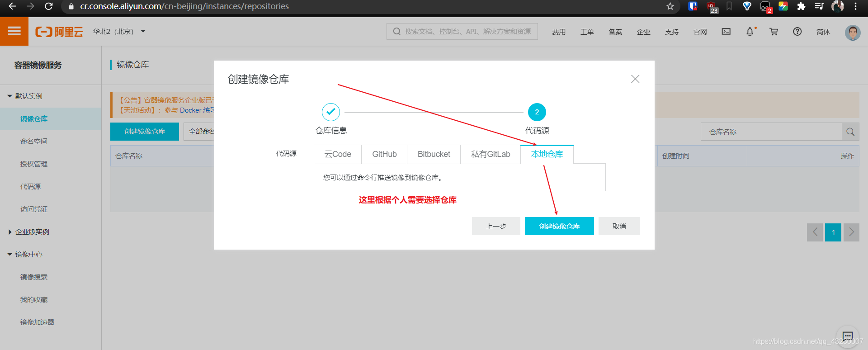
Task: Open the 工单 menu
Action: pos(587,32)
